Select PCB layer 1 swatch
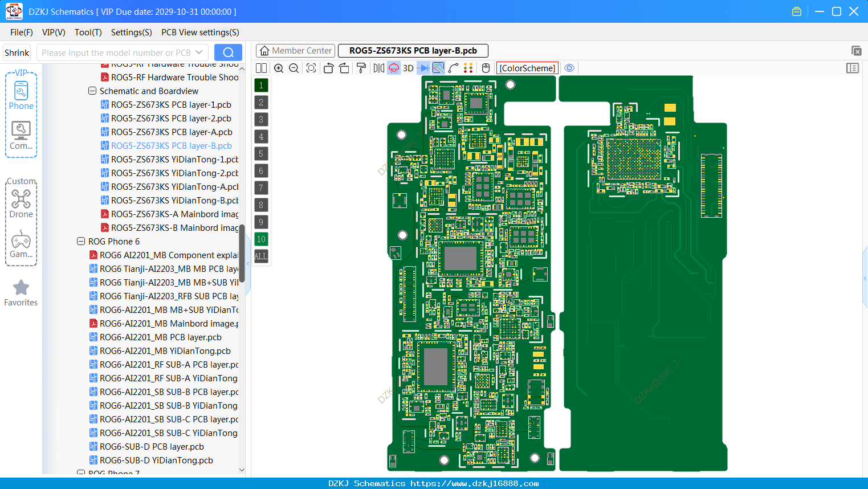Viewport: 868px width, 489px height. (x=261, y=85)
